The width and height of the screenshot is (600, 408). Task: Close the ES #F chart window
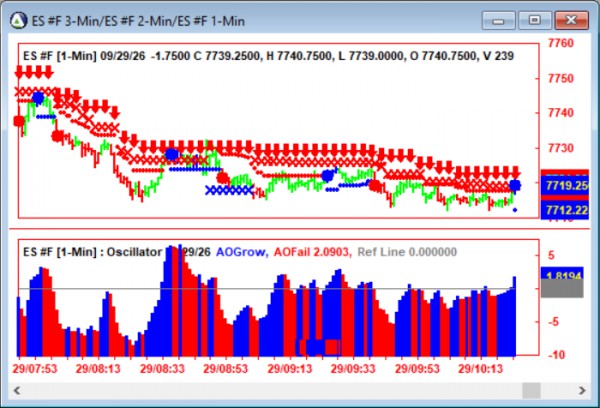(x=571, y=20)
